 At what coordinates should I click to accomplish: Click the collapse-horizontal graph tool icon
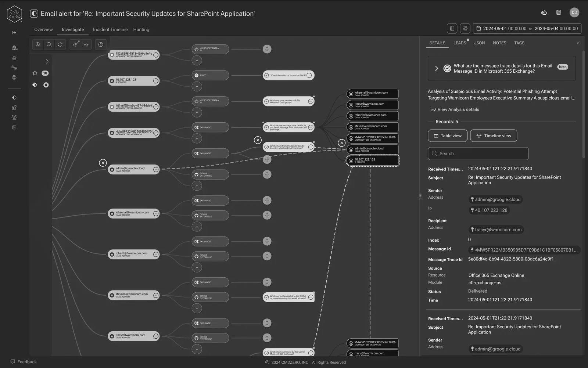pyautogui.click(x=86, y=44)
